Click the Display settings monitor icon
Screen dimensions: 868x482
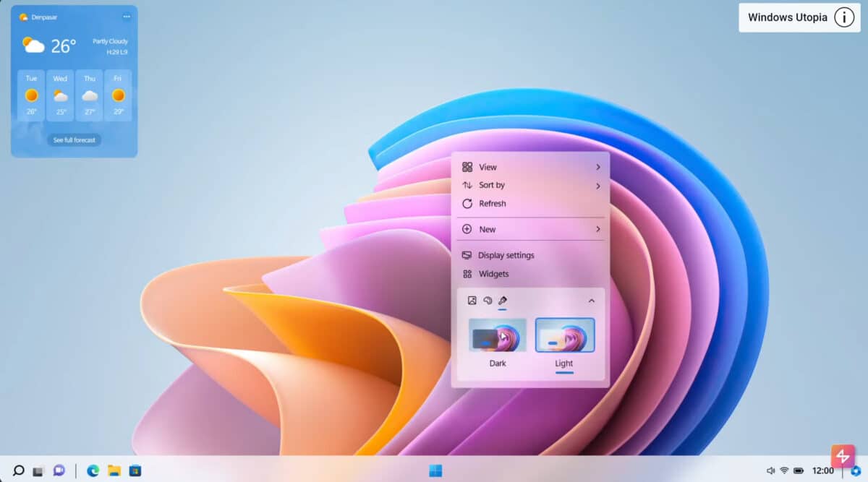tap(468, 255)
